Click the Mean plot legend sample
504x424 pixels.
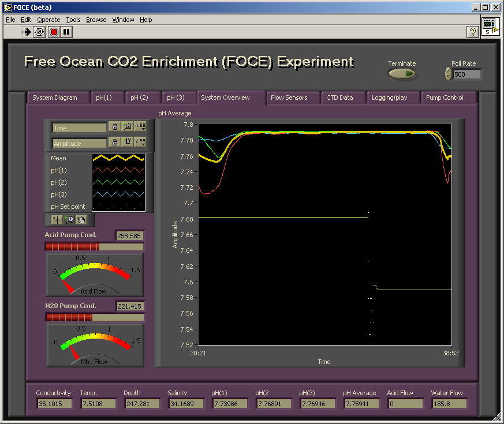[x=118, y=158]
